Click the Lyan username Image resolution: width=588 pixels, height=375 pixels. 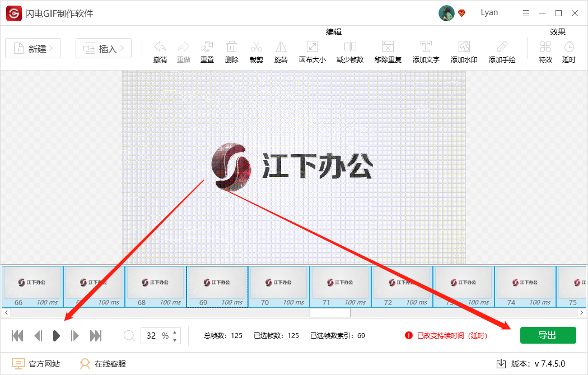(489, 12)
